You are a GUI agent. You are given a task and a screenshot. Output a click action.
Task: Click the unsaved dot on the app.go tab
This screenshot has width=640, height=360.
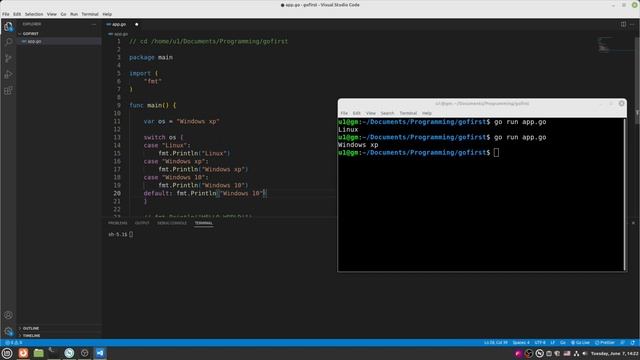[x=137, y=24]
